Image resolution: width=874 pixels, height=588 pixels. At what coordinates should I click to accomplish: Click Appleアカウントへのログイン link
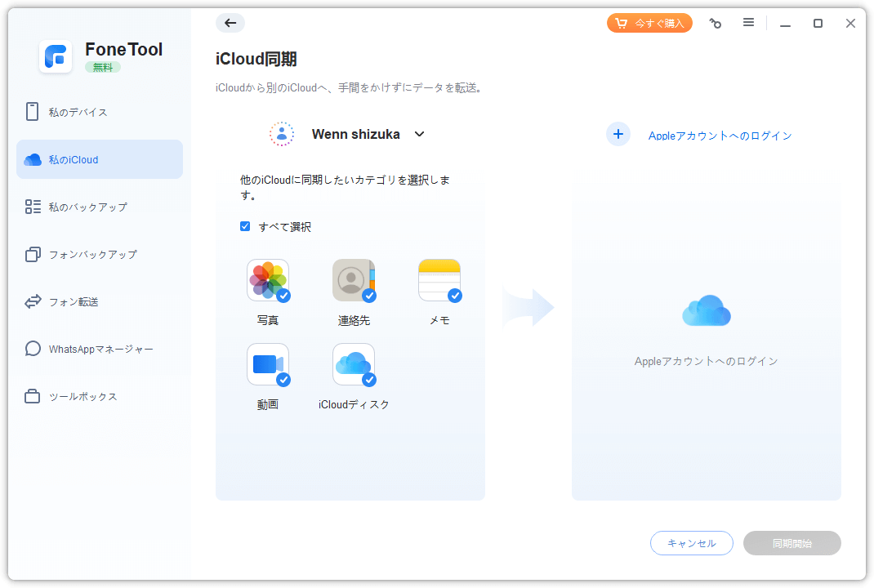coord(720,136)
